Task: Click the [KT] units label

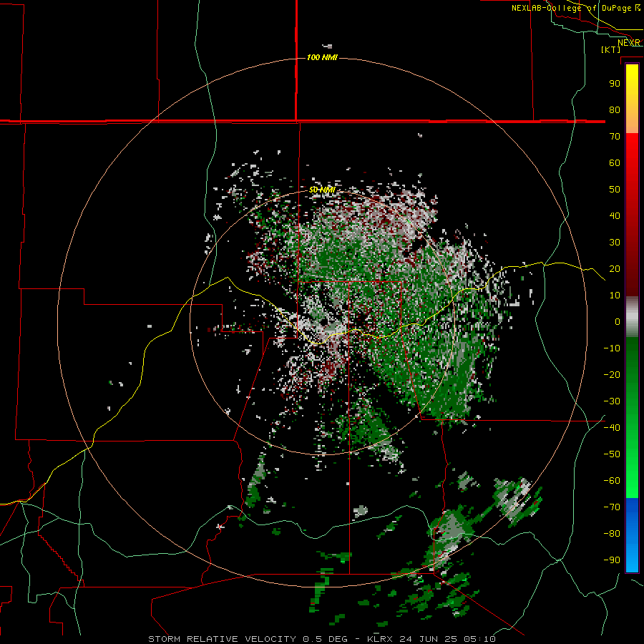Action: [610, 49]
